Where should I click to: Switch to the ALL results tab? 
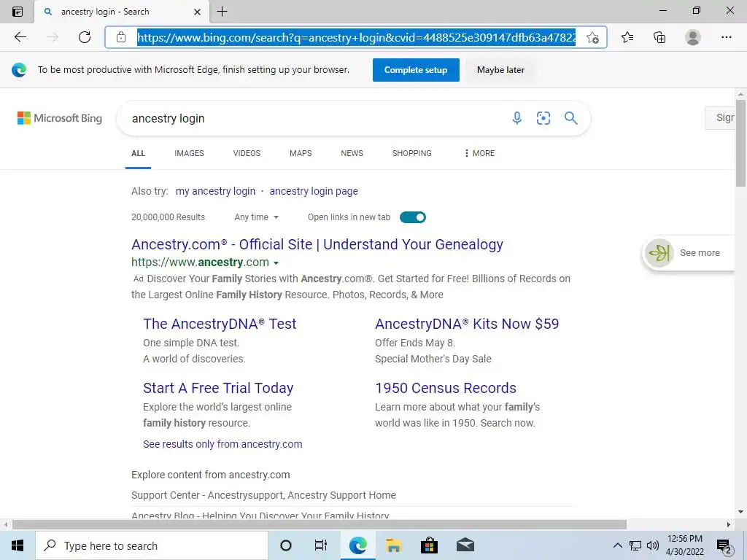tap(138, 153)
